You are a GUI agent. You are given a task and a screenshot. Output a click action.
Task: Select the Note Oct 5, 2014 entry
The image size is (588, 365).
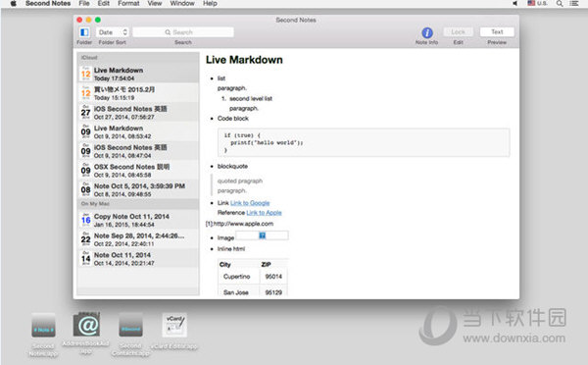(x=138, y=189)
